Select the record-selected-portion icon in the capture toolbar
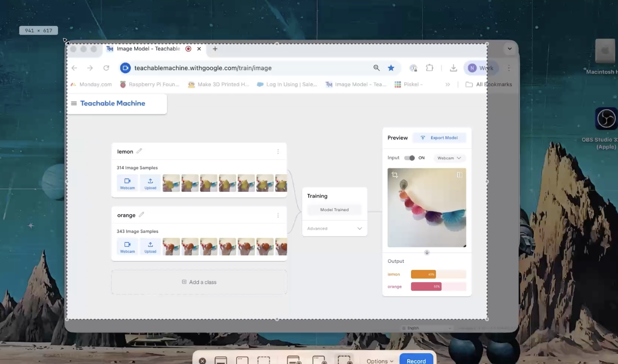Image resolution: width=618 pixels, height=364 pixels. tap(344, 360)
